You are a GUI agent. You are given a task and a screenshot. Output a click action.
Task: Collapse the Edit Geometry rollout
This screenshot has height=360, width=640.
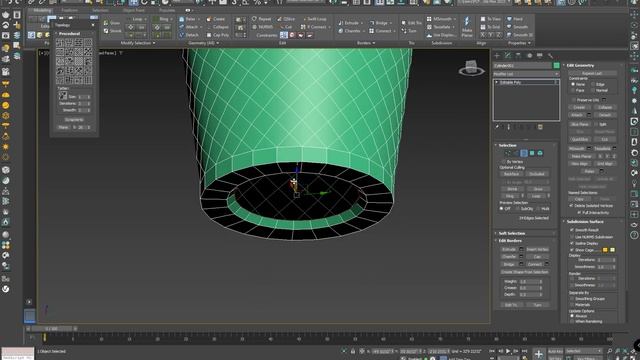point(580,65)
